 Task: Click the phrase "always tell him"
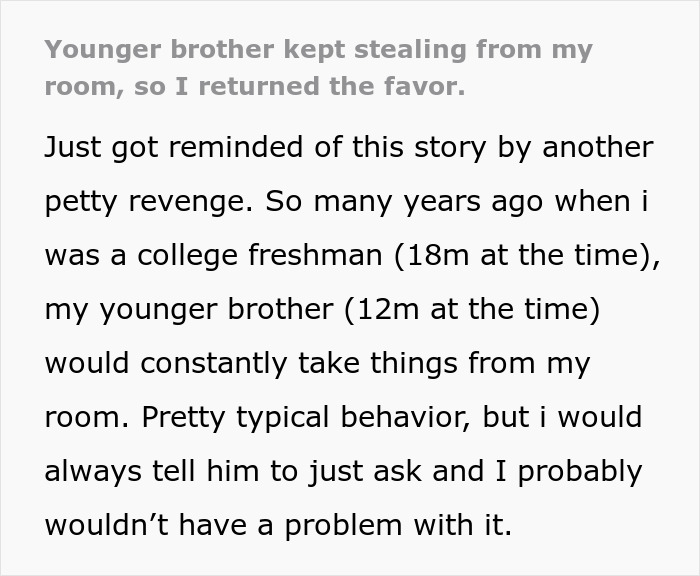[x=152, y=471]
